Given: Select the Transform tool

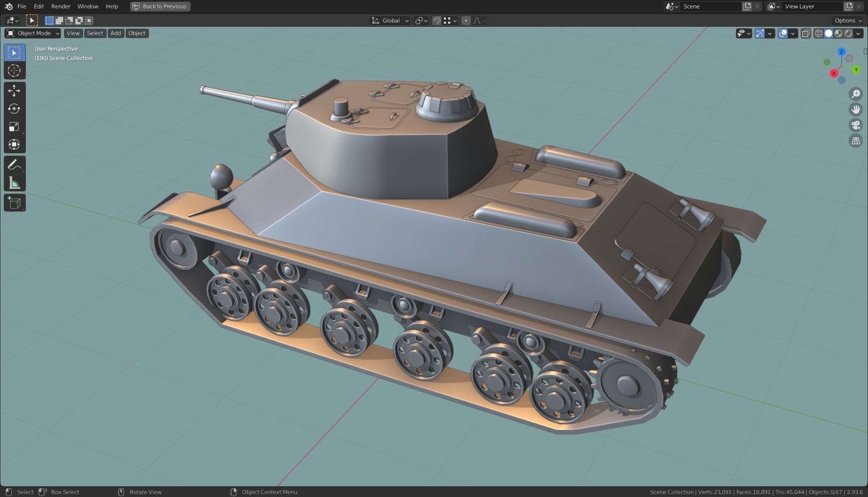Looking at the screenshot, I should (15, 144).
